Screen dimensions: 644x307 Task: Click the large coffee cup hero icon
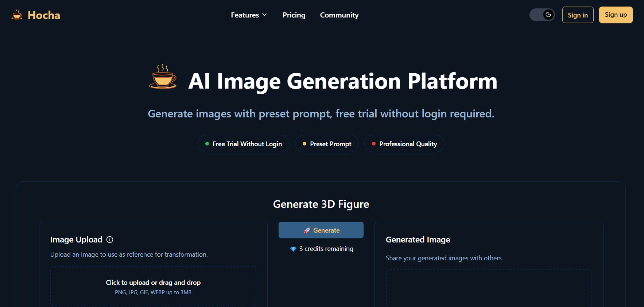point(163,77)
